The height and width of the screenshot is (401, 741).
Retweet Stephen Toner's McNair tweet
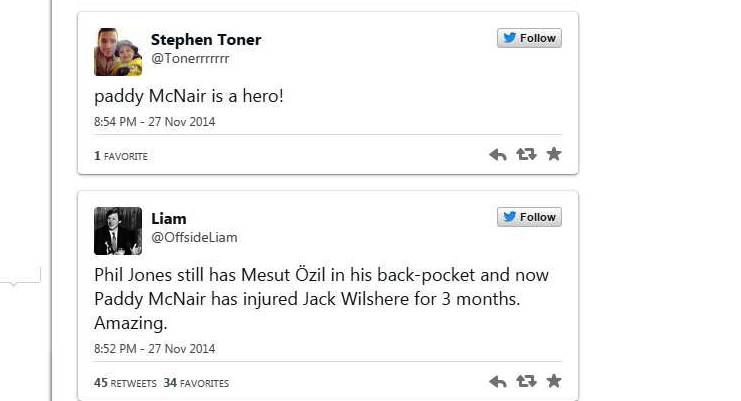pos(526,154)
